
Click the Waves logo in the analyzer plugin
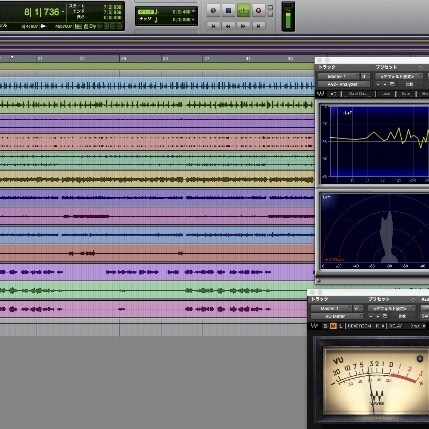pyautogui.click(x=321, y=94)
